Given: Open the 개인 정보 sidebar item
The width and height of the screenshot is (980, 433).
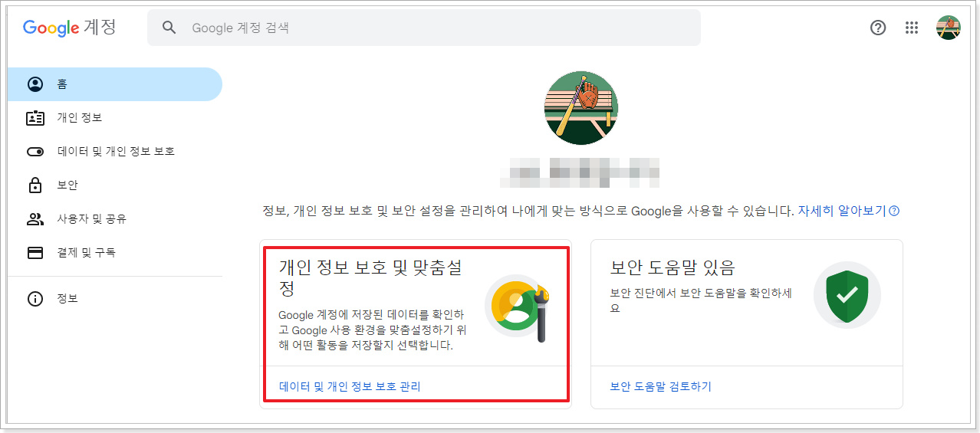Looking at the screenshot, I should point(115,118).
